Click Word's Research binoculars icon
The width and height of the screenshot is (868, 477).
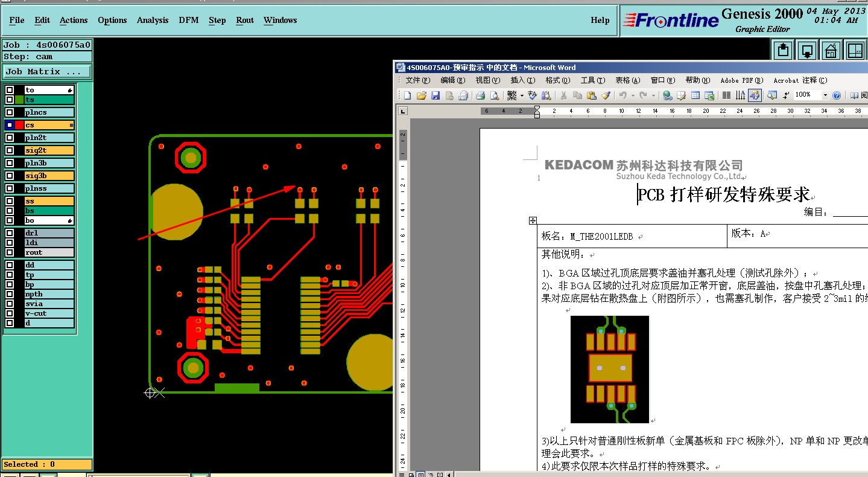546,95
